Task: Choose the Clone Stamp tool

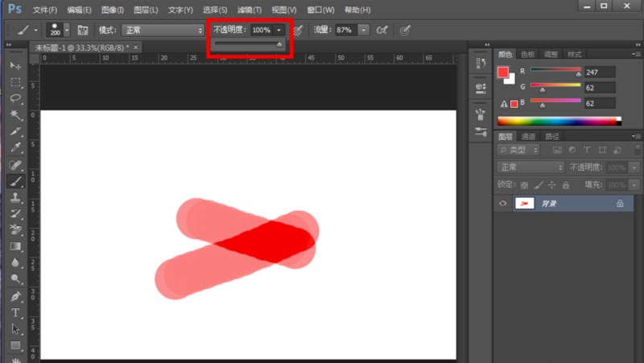Action: tap(15, 198)
